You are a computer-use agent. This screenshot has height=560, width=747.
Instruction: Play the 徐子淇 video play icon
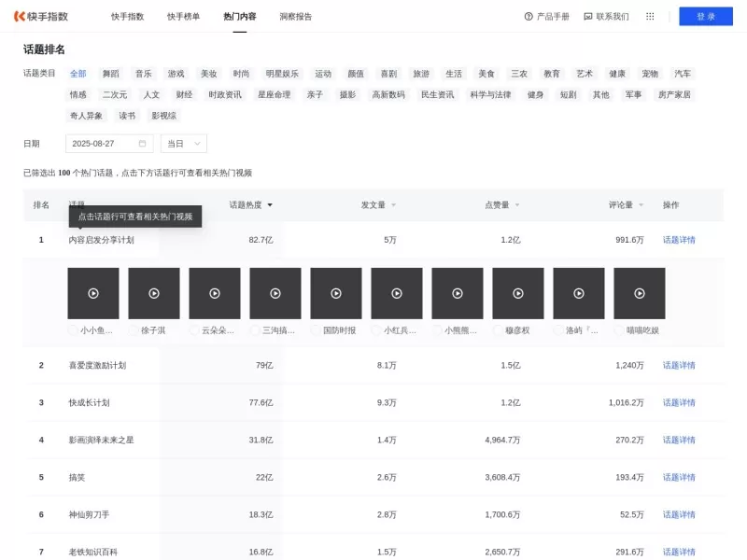click(154, 292)
